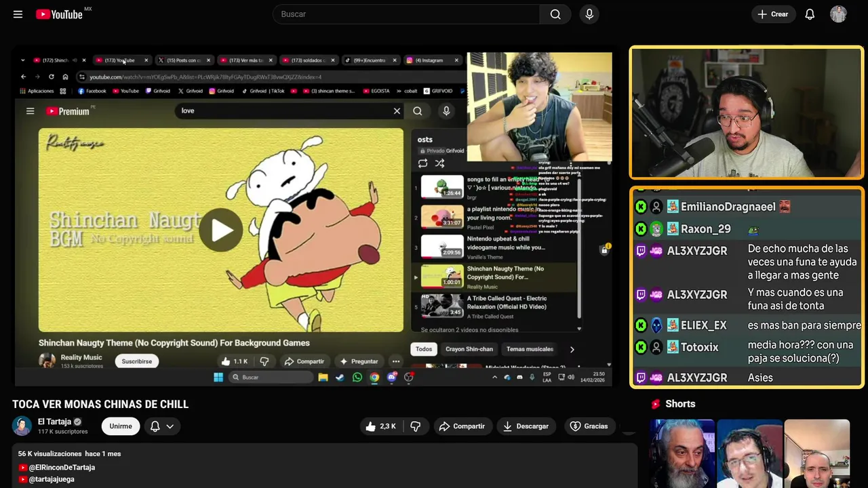Select the Todos filter chip

[x=424, y=349]
